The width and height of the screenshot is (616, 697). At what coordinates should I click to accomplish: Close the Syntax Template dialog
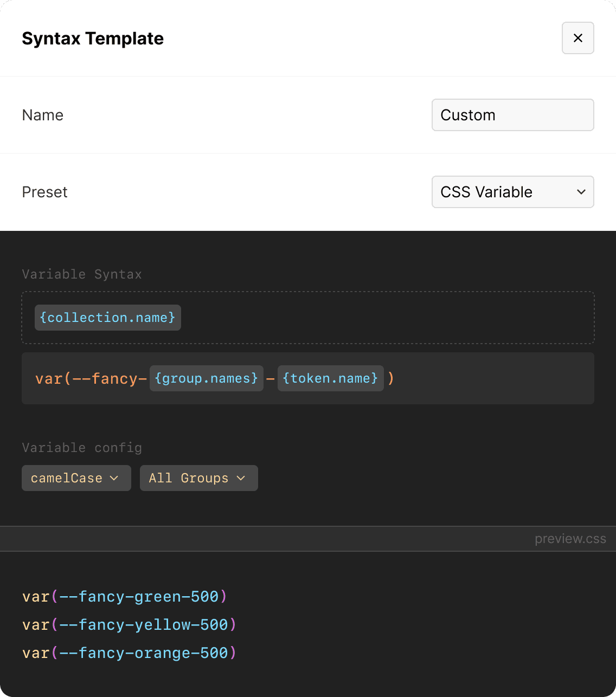(578, 38)
